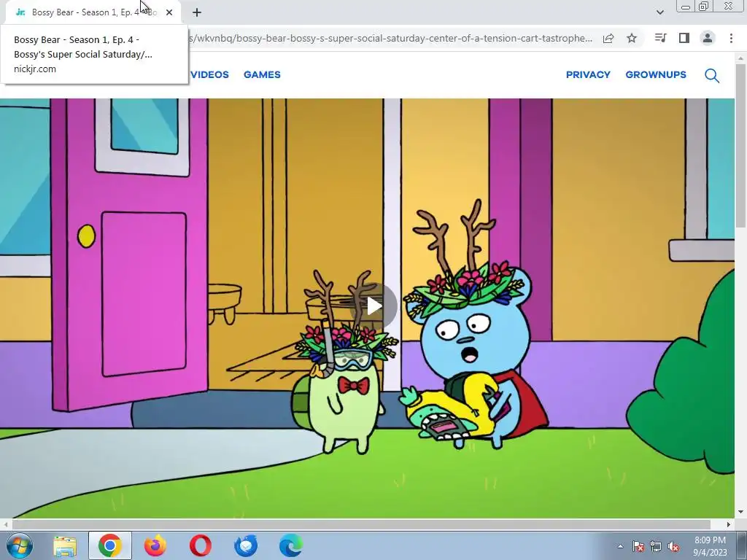This screenshot has height=560, width=747.
Task: Open the tab search dropdown arrow
Action: click(x=659, y=12)
